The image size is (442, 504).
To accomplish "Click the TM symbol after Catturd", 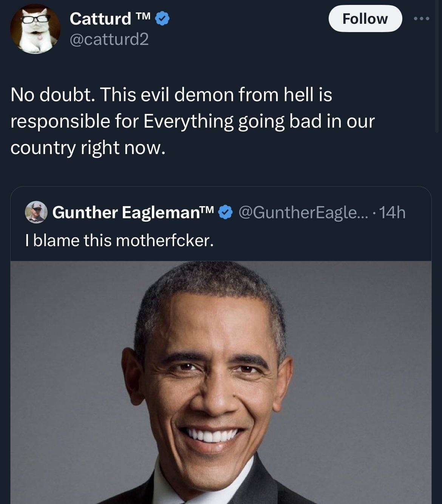I will [143, 16].
